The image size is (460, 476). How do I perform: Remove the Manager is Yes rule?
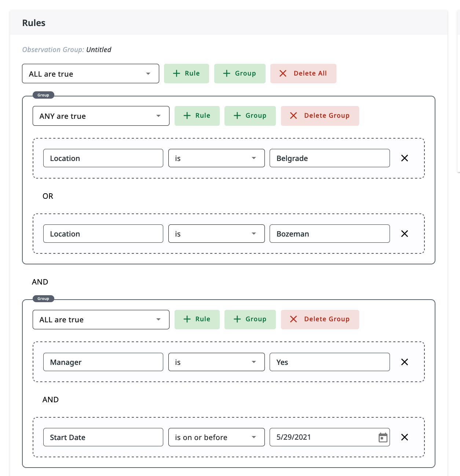[x=405, y=362]
